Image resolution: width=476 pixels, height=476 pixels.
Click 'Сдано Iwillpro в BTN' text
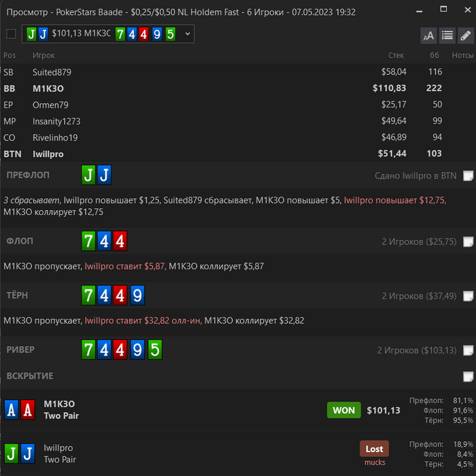point(415,175)
